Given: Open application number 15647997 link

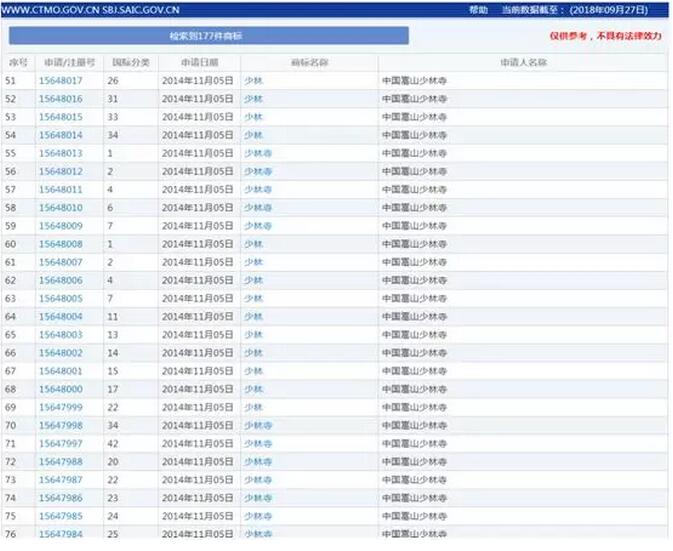Looking at the screenshot, I should point(61,444).
